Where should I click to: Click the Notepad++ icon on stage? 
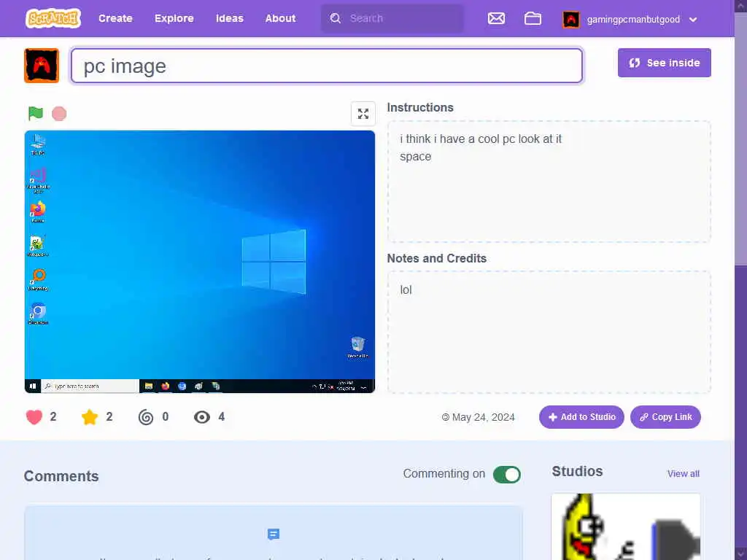point(38,246)
